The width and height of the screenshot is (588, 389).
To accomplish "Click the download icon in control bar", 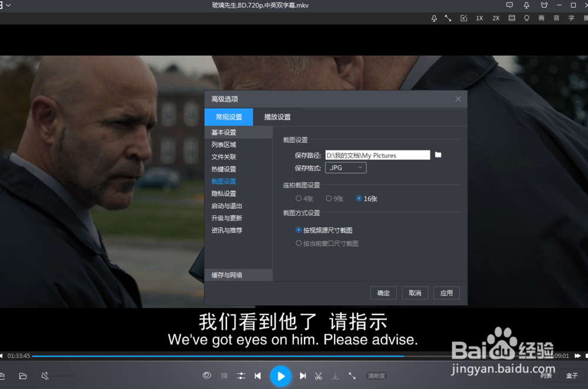I will 335,376.
